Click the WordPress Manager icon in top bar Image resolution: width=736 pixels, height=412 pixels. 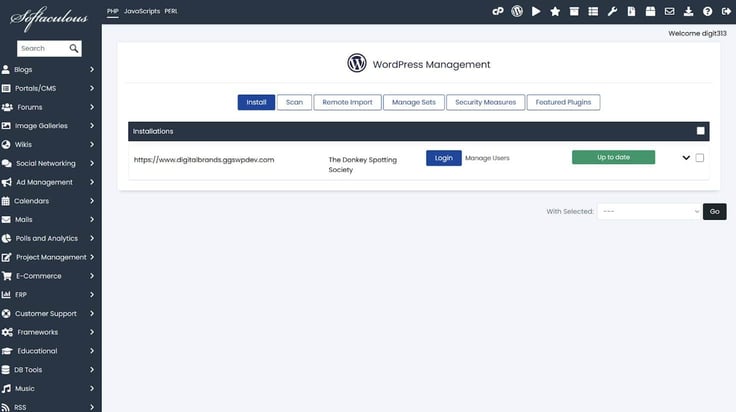(x=517, y=11)
